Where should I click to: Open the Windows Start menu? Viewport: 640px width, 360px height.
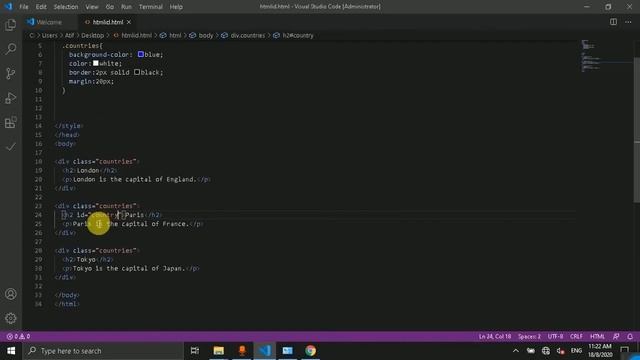click(x=11, y=351)
